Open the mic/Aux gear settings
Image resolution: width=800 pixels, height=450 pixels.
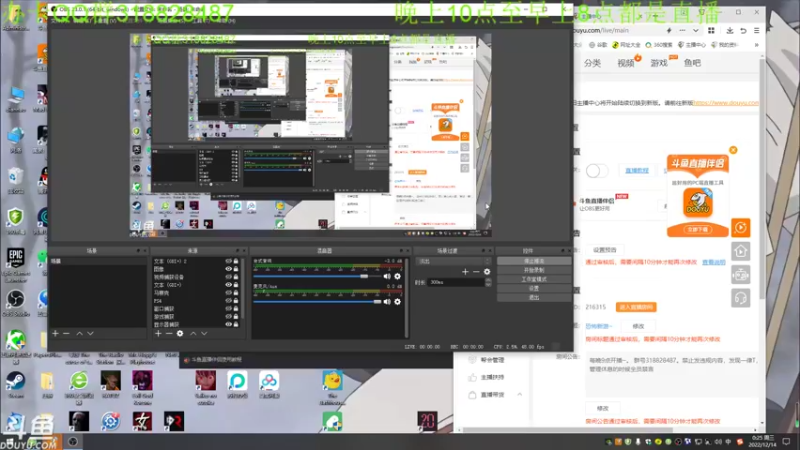[397, 302]
